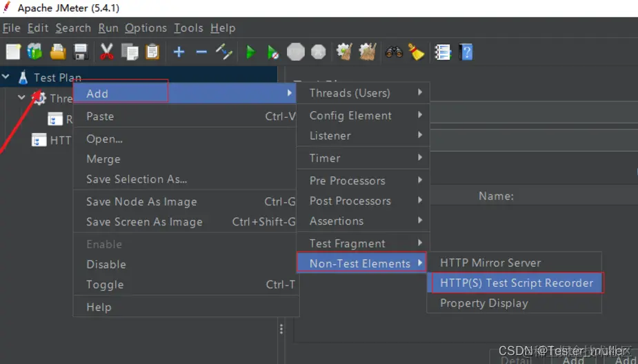
Task: Click the Clear results icon
Action: 344,52
